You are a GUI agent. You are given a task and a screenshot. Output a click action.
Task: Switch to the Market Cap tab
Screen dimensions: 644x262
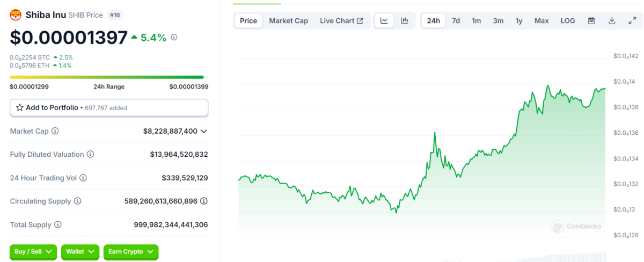pos(288,21)
